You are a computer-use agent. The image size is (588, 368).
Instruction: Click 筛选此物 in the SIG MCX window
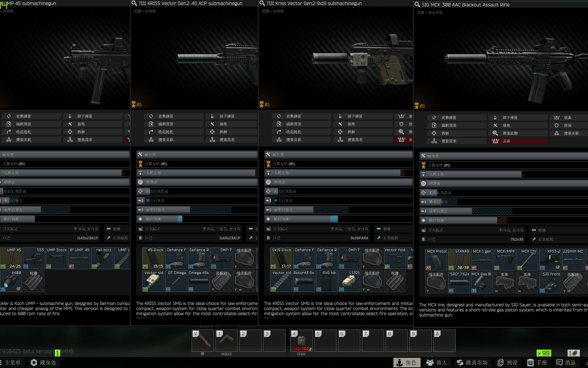tap(518, 133)
